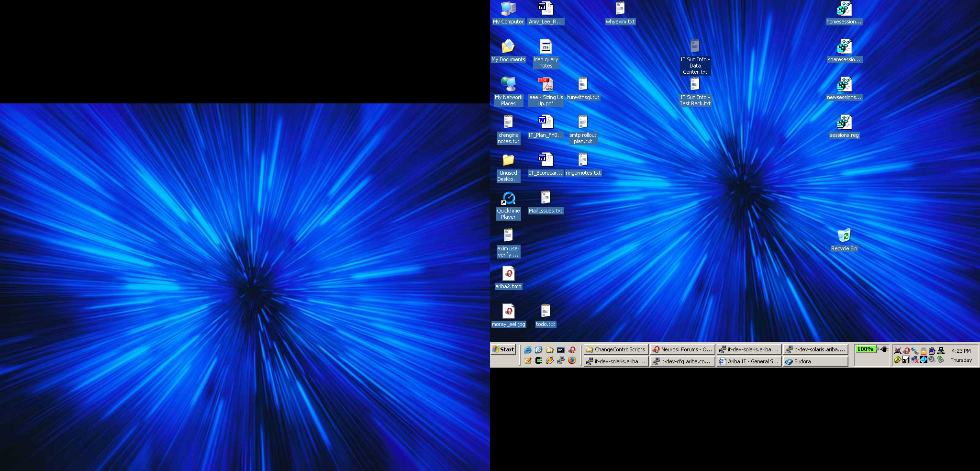
Task: Click the 4:23 PM clock
Action: [961, 351]
